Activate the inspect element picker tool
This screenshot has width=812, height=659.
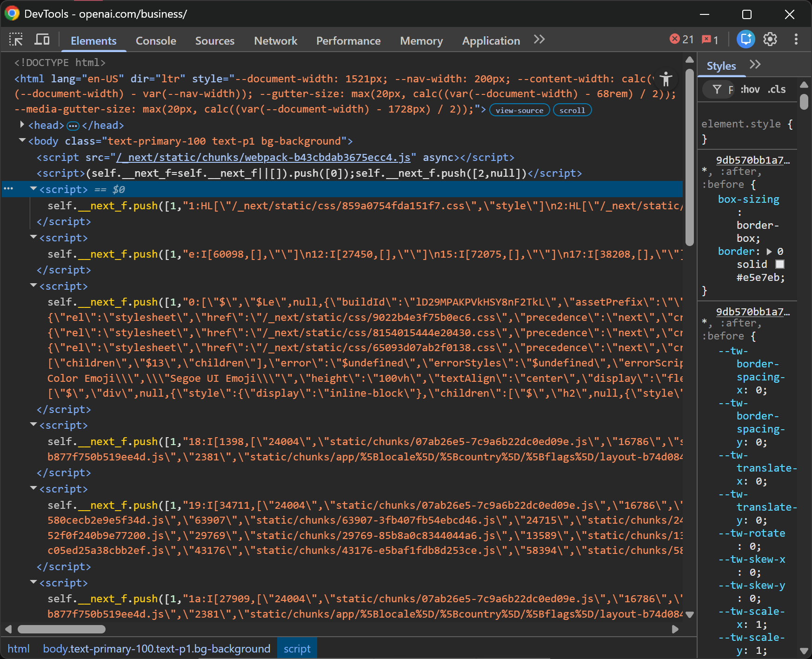(16, 40)
